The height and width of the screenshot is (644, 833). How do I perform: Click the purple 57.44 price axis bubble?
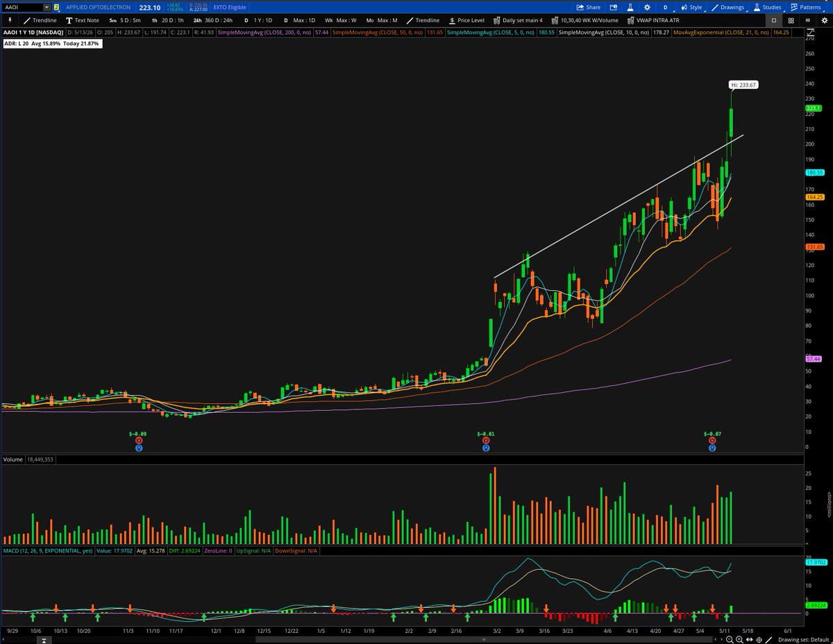[814, 359]
